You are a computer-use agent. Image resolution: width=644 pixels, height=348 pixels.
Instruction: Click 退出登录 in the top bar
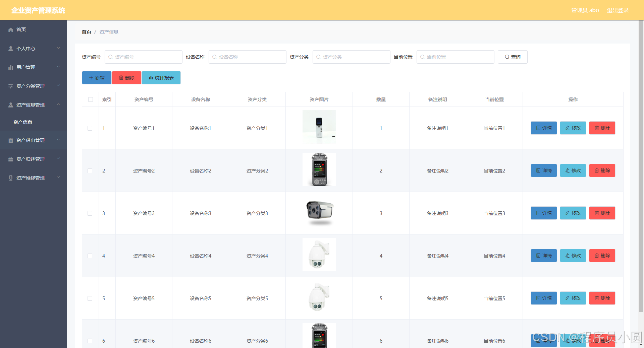[618, 10]
